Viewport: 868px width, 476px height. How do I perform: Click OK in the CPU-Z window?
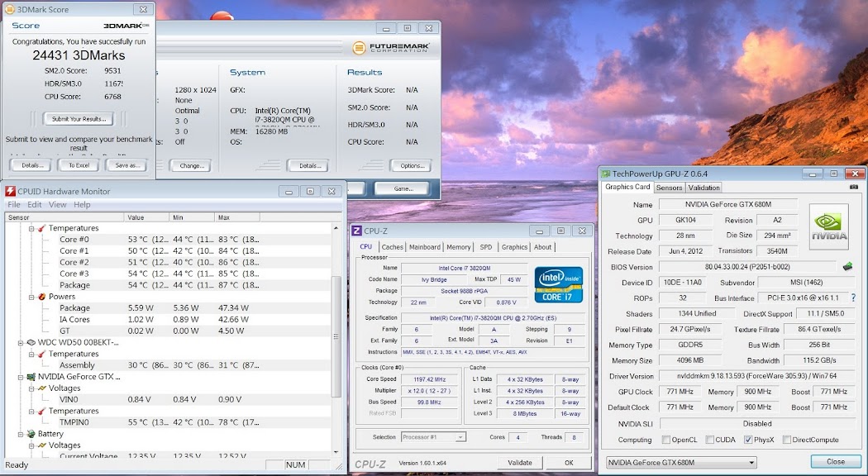point(569,463)
